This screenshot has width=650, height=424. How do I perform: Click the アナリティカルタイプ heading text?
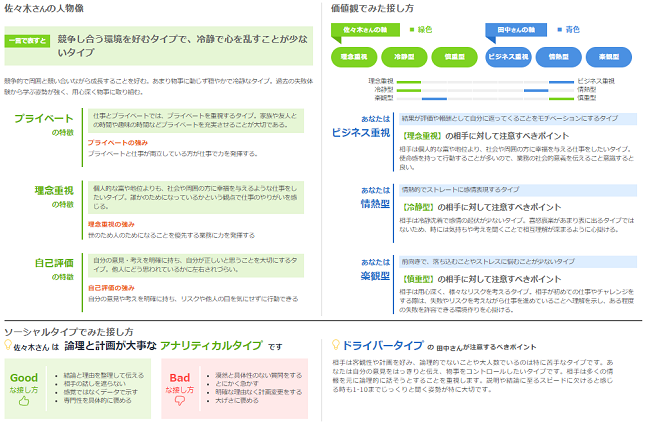coord(211,345)
